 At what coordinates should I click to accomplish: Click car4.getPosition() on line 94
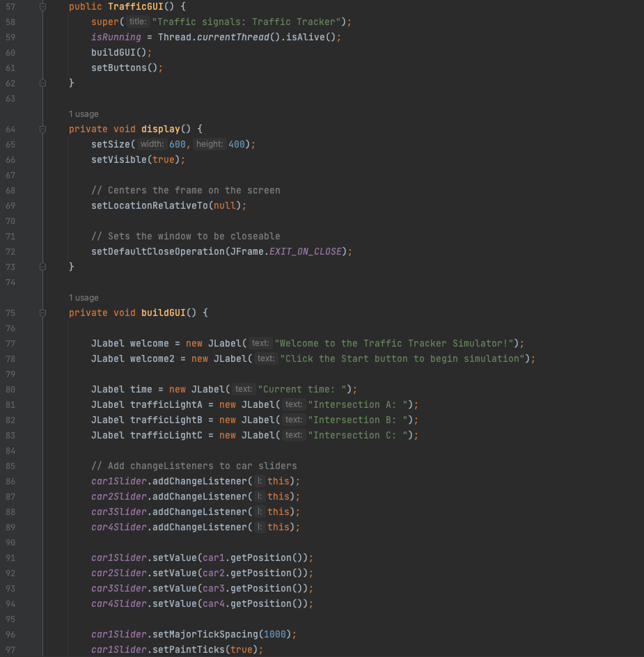point(253,604)
